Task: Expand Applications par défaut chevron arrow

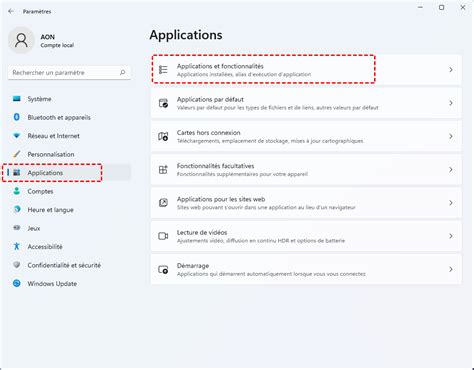Action: click(451, 103)
